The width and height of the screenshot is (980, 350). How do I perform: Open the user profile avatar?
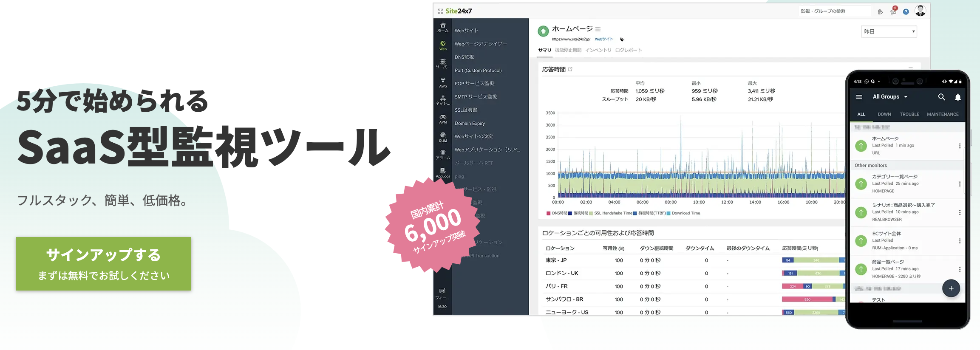(921, 11)
